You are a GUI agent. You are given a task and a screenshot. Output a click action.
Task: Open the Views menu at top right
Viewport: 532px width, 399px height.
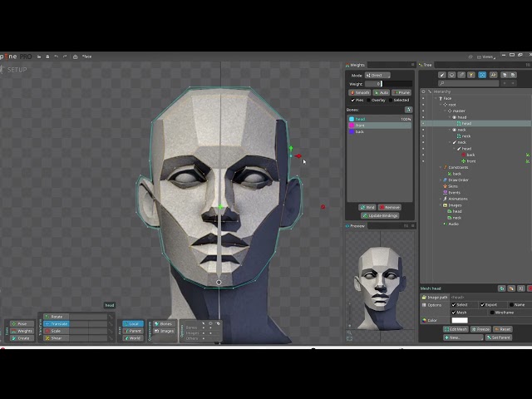point(486,57)
